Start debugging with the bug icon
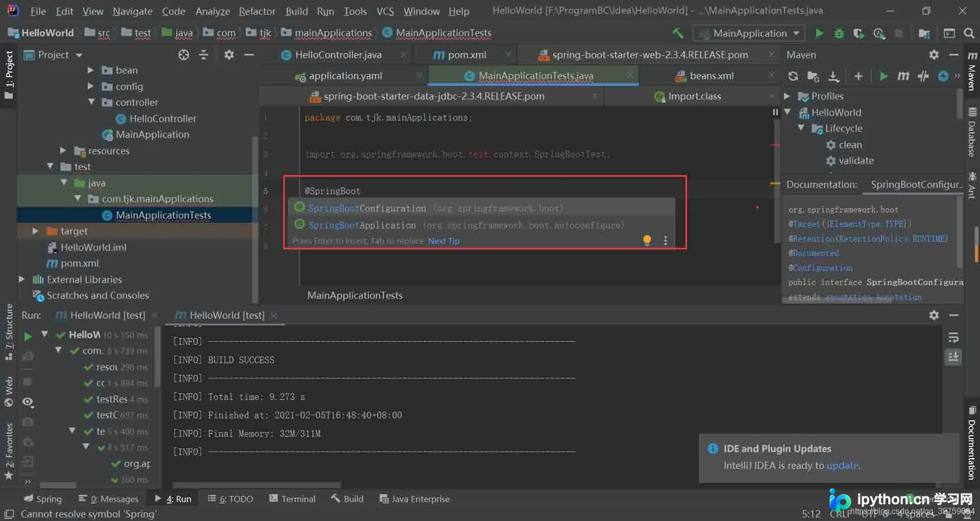Viewport: 980px width, 521px height. click(x=839, y=33)
